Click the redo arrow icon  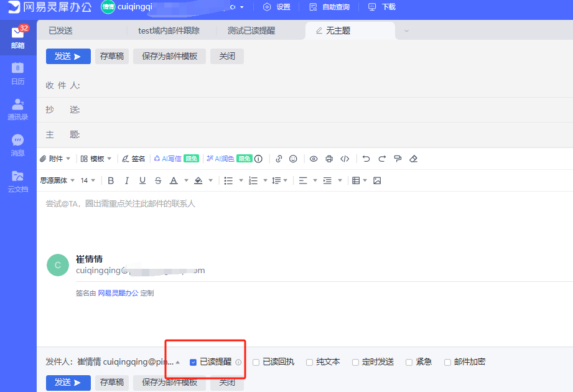[382, 159]
